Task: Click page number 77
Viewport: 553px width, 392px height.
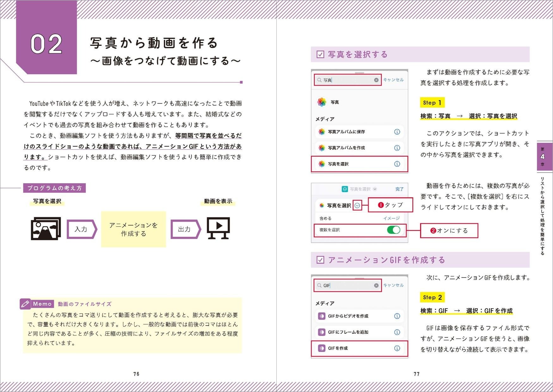Action: pos(417,374)
